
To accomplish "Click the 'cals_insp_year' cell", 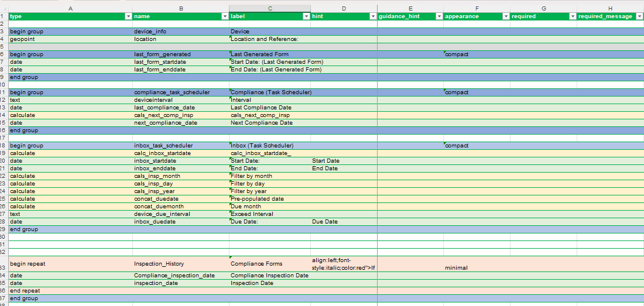I will [181, 191].
